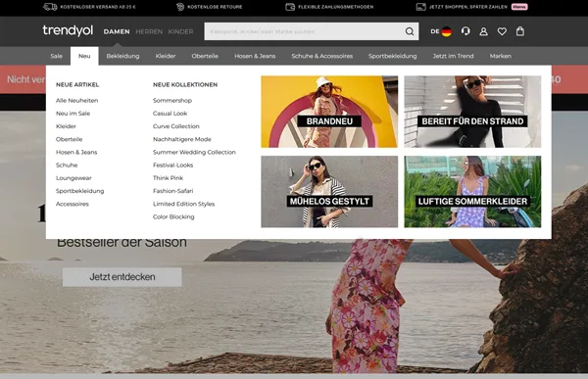588x379 pixels.
Task: Click Oberteile under Neue Artikel
Action: click(69, 139)
